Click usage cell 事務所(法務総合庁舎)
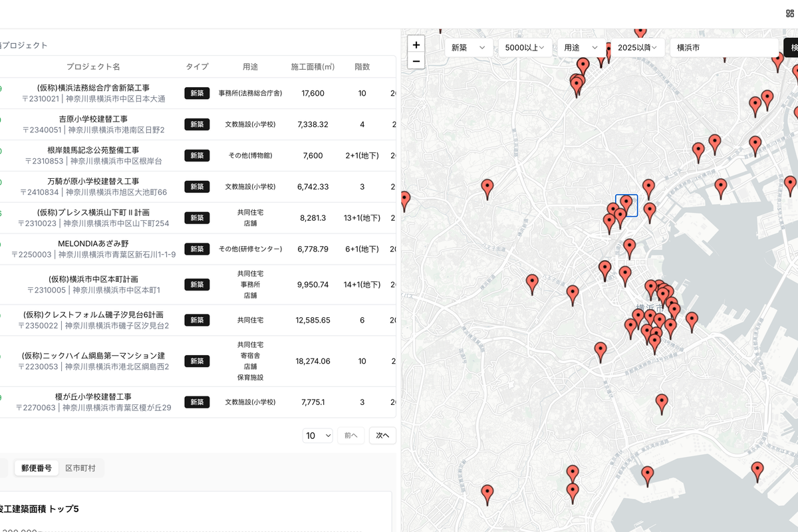798x532 pixels. [250, 93]
